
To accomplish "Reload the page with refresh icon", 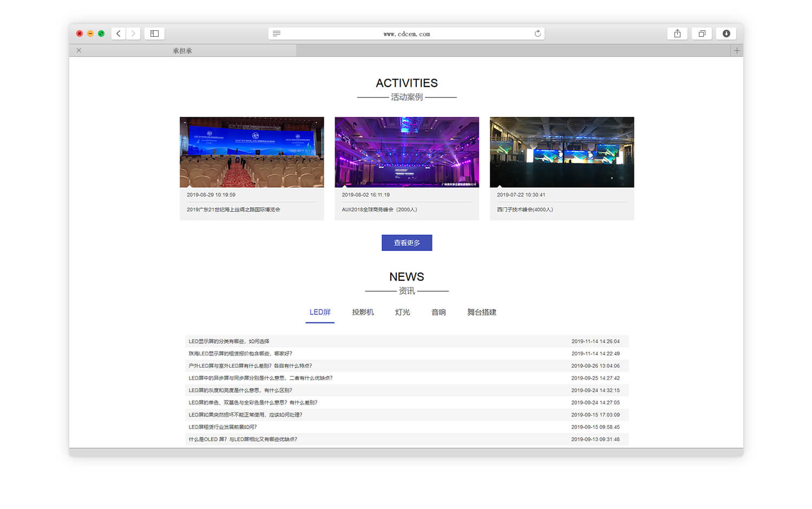I will tap(538, 34).
